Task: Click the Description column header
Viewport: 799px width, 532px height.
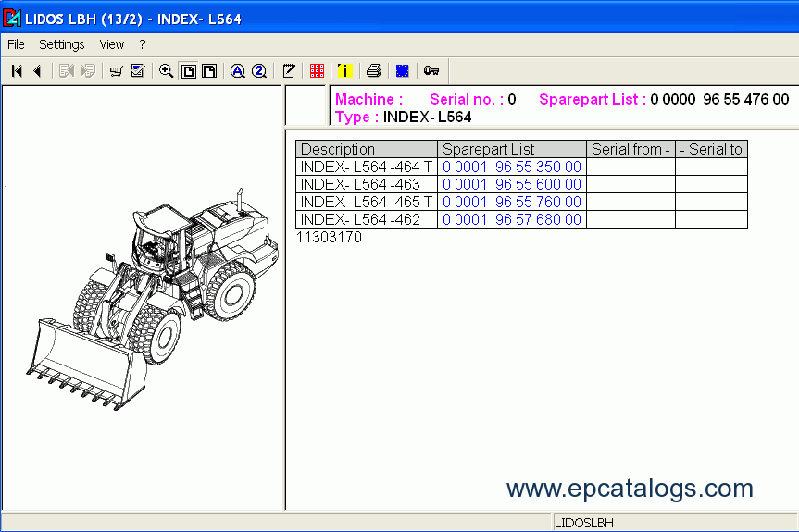Action: pos(367,149)
